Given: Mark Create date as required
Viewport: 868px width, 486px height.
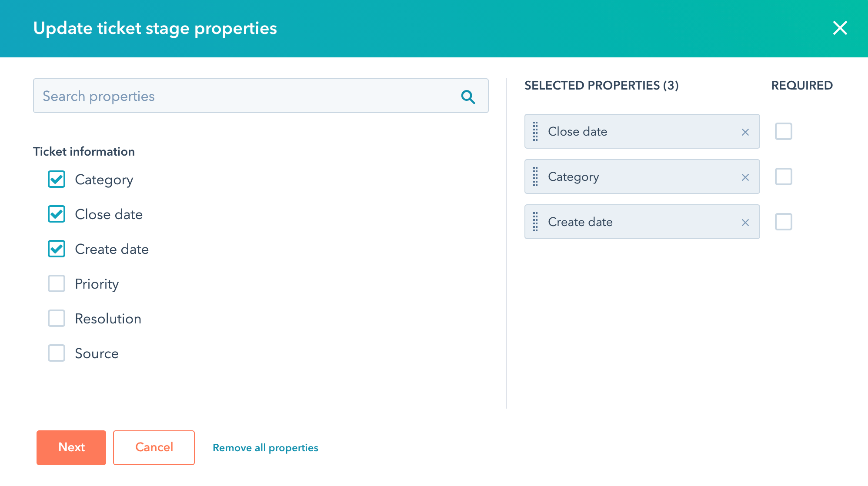Looking at the screenshot, I should 784,222.
